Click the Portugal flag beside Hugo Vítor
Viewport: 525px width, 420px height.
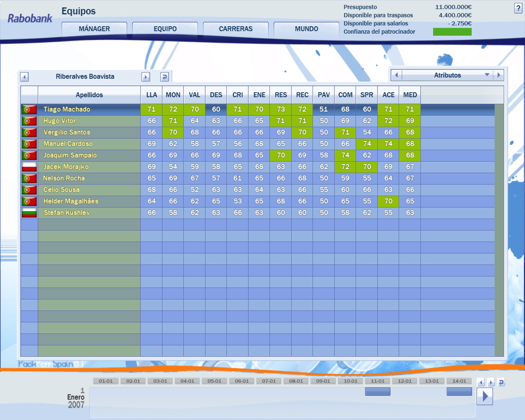pos(29,121)
